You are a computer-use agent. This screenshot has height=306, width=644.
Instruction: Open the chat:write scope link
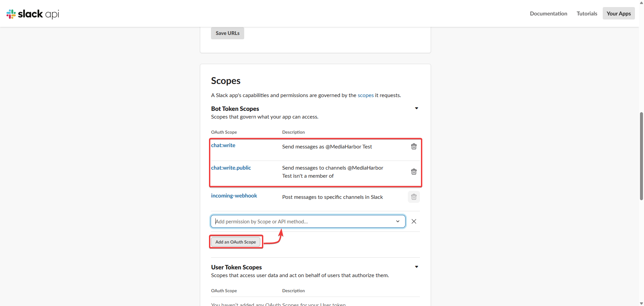tap(223, 145)
